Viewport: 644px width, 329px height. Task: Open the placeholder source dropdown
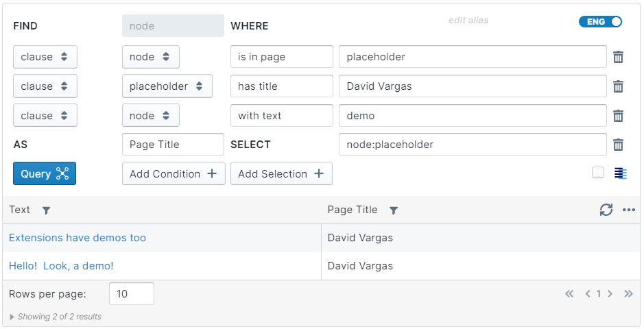point(167,86)
